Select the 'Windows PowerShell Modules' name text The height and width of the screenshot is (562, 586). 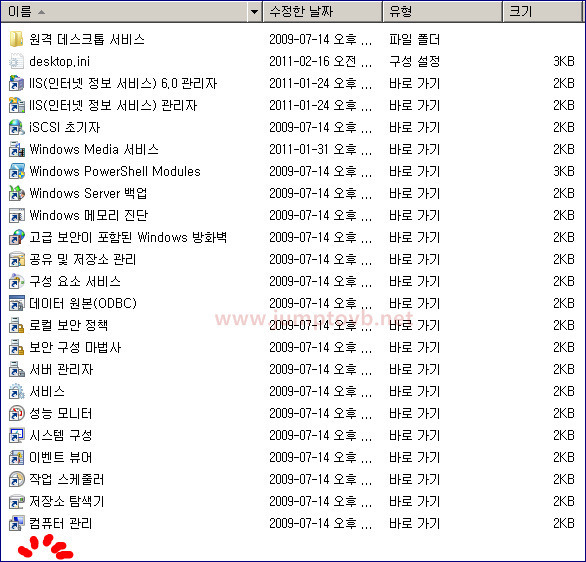[115, 172]
